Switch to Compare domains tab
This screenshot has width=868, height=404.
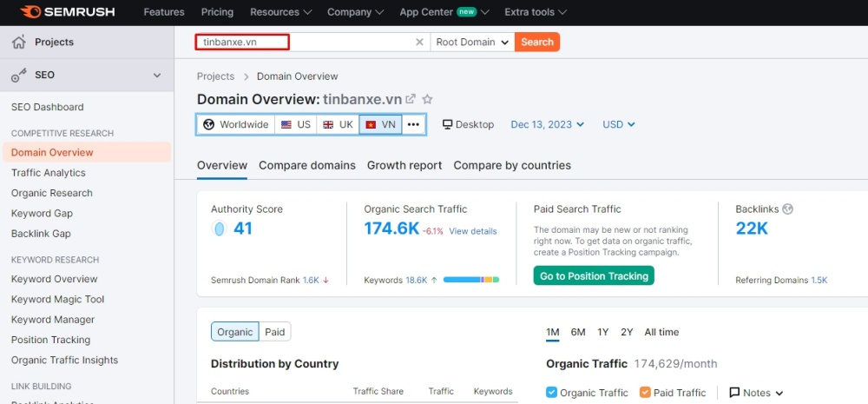tap(307, 165)
